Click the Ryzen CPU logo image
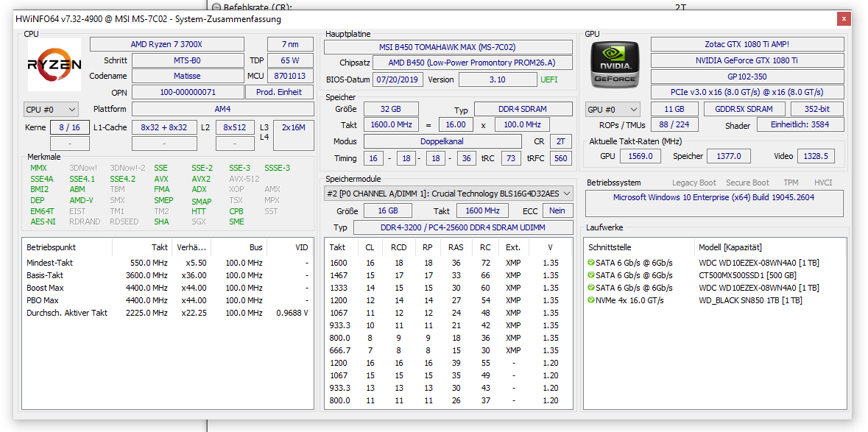This screenshot has width=868, height=432. 54,65
